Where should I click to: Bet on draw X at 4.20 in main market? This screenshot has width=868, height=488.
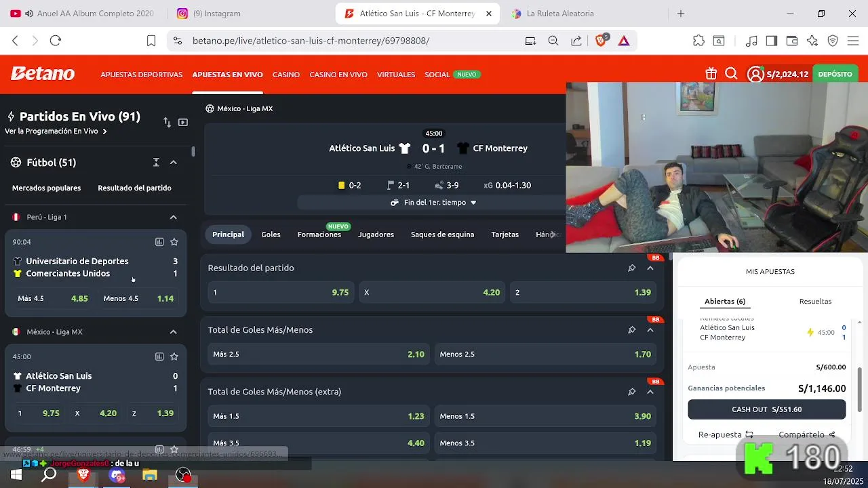click(432, 292)
